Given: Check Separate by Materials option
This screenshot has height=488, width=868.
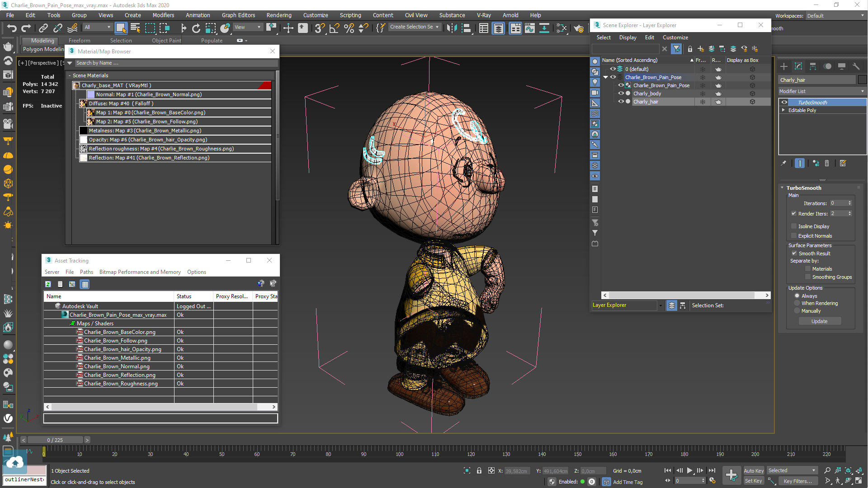Looking at the screenshot, I should [x=808, y=269].
